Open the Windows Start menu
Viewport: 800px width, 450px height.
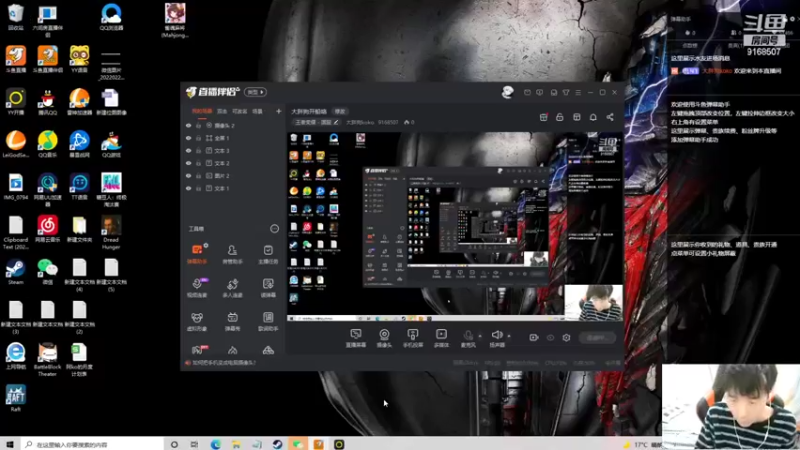click(10, 444)
